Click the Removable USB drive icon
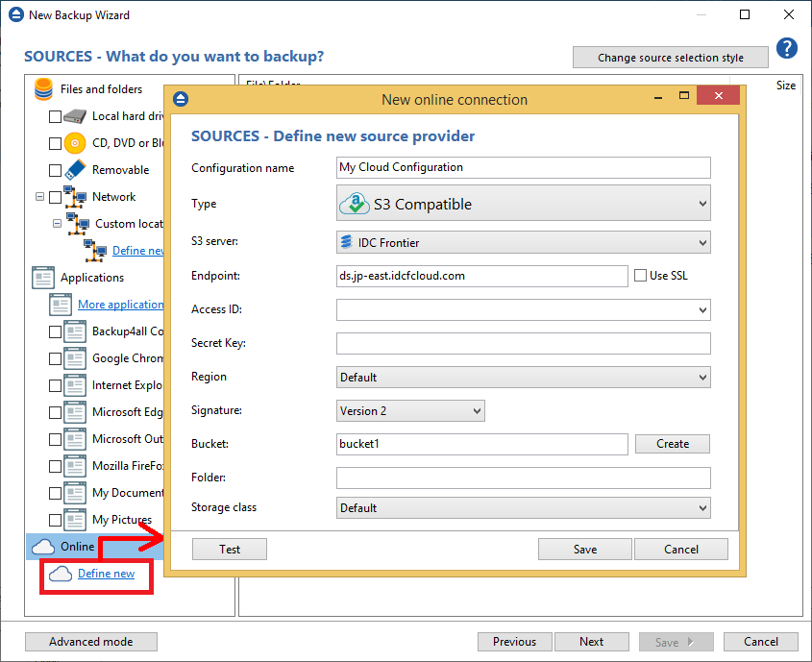 [75, 170]
